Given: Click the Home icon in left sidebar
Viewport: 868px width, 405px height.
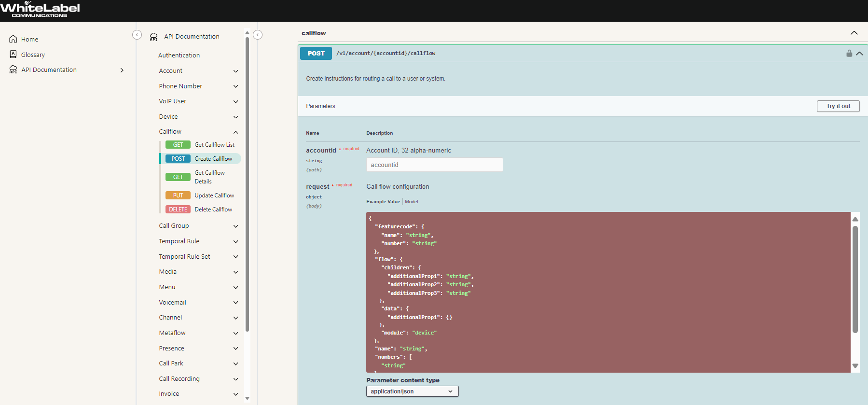Looking at the screenshot, I should coord(14,39).
